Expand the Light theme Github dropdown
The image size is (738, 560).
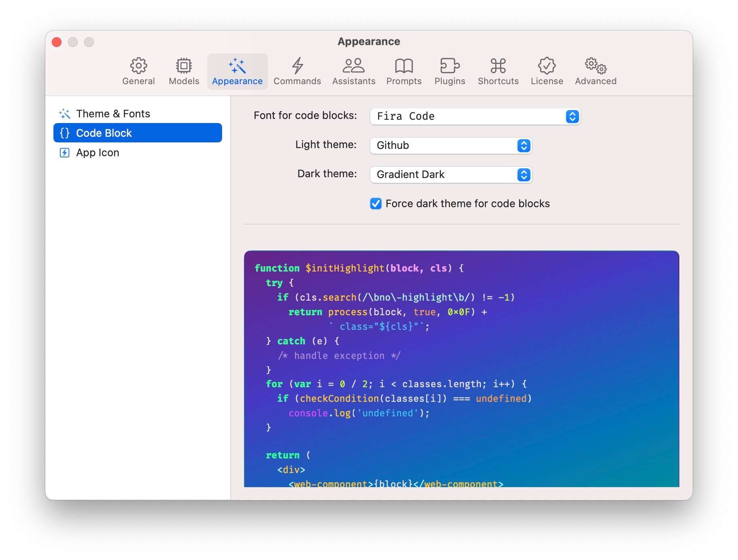click(451, 146)
